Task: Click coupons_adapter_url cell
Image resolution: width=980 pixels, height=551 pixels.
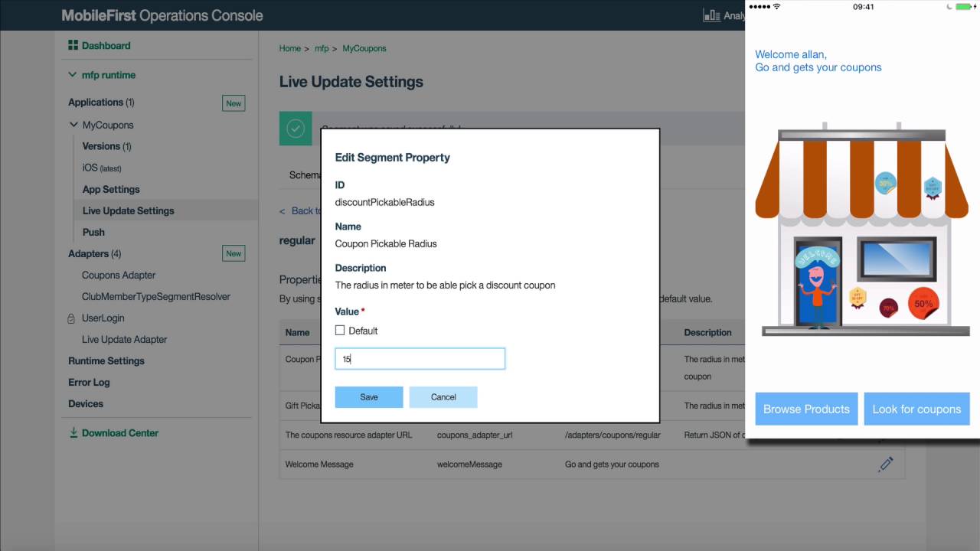Action: 475,435
